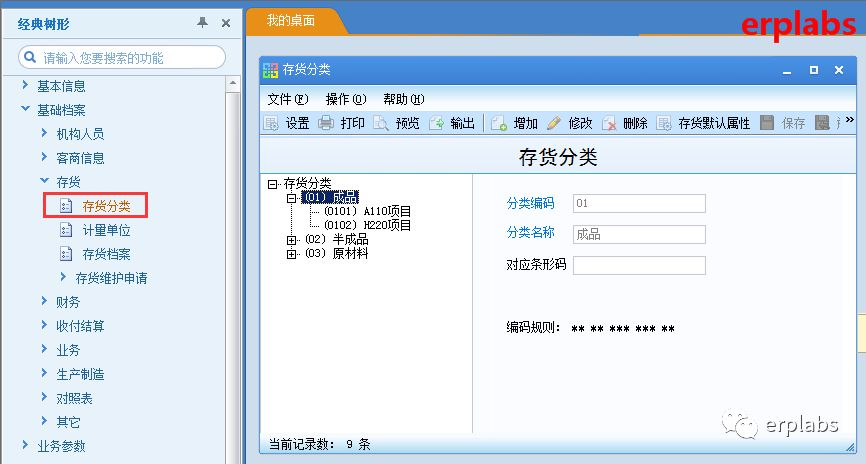Click the toolbar overflow chevron
Image resolution: width=866 pixels, height=464 pixels.
point(849,119)
